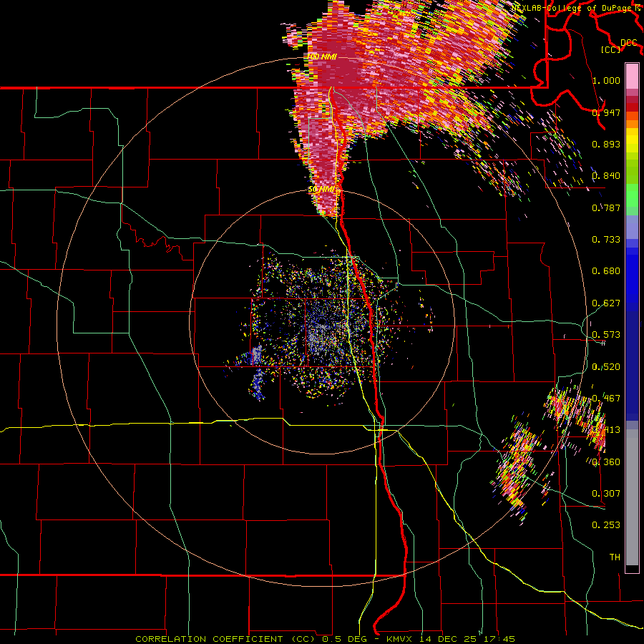Click the [CC] legend heading
The height and width of the screenshot is (644, 644).
[610, 49]
